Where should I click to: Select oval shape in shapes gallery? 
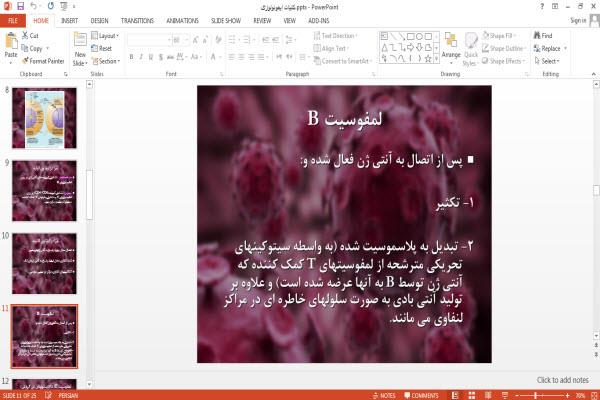419,36
